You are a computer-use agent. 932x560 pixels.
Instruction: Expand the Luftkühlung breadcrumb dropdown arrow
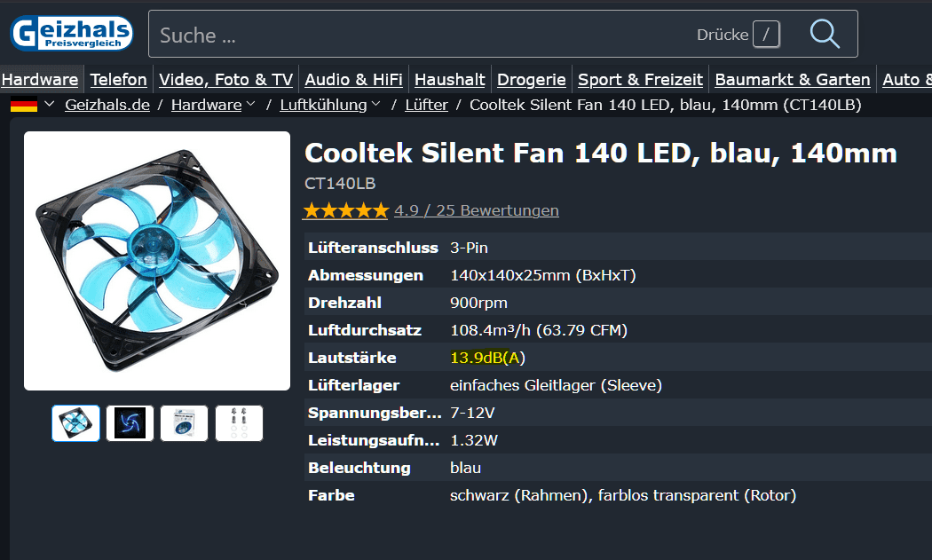tap(376, 105)
